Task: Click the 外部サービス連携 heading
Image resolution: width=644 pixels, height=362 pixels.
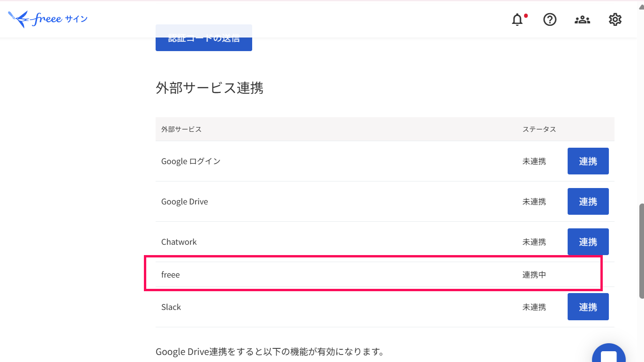Action: coord(210,88)
